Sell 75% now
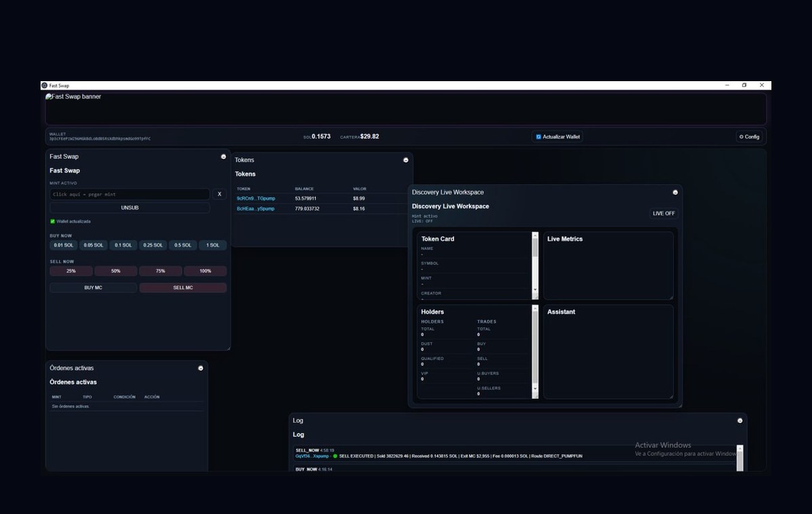This screenshot has width=812, height=514. point(160,271)
